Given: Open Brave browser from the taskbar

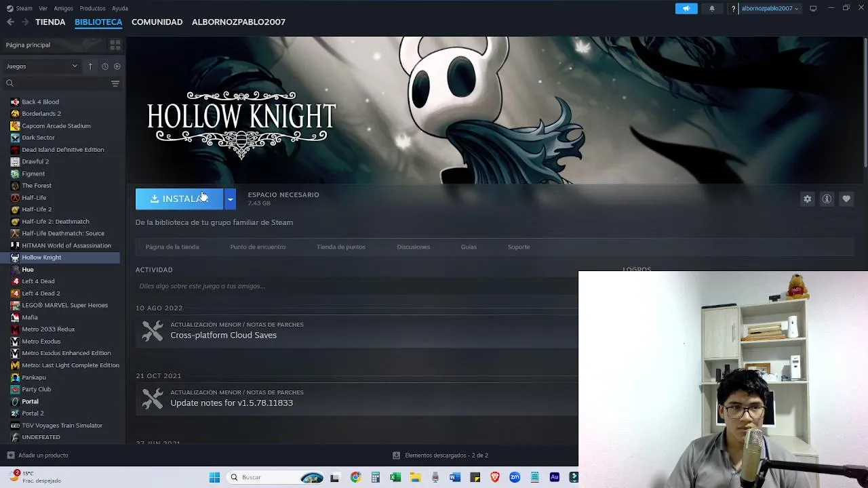Looking at the screenshot, I should click(495, 477).
